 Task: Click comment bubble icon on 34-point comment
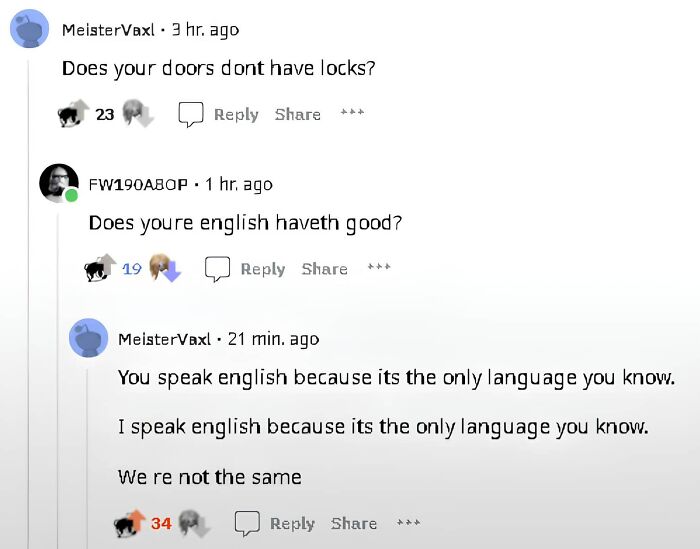coord(247,523)
